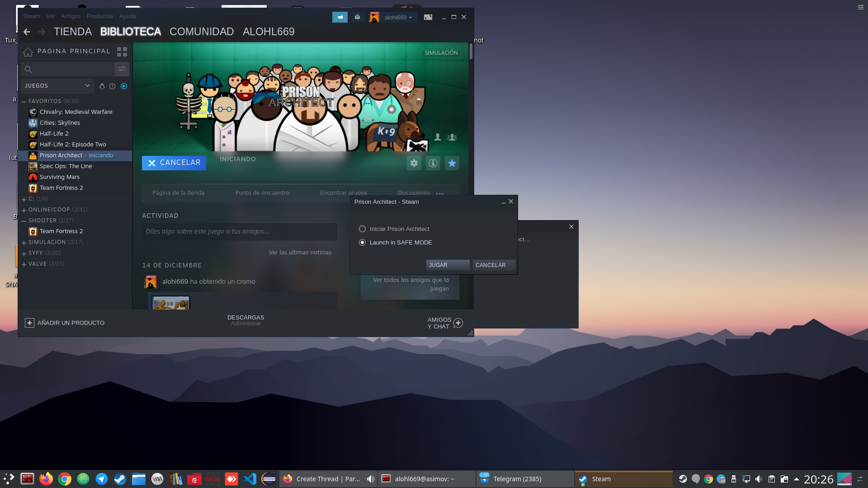Select Launch in SAFE MODE radio option
868x488 pixels.
[362, 243]
